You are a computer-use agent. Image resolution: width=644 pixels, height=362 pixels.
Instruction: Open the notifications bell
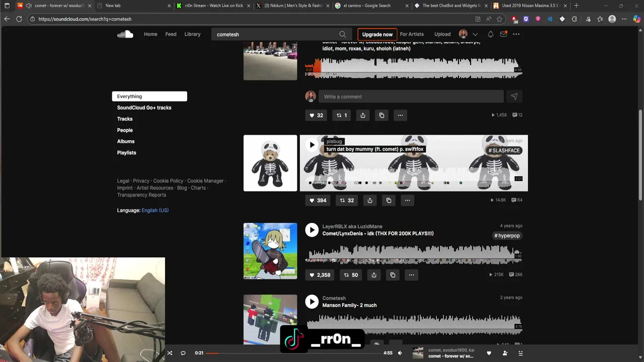point(491,34)
